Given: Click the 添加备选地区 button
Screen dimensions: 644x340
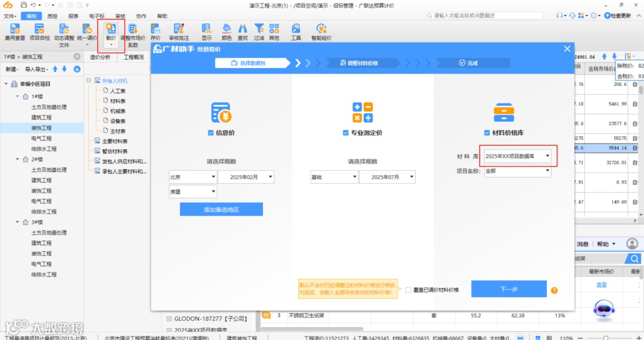Looking at the screenshot, I should [221, 209].
